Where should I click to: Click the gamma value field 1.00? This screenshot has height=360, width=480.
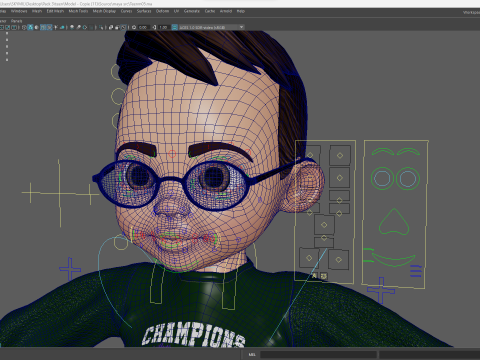click(164, 27)
